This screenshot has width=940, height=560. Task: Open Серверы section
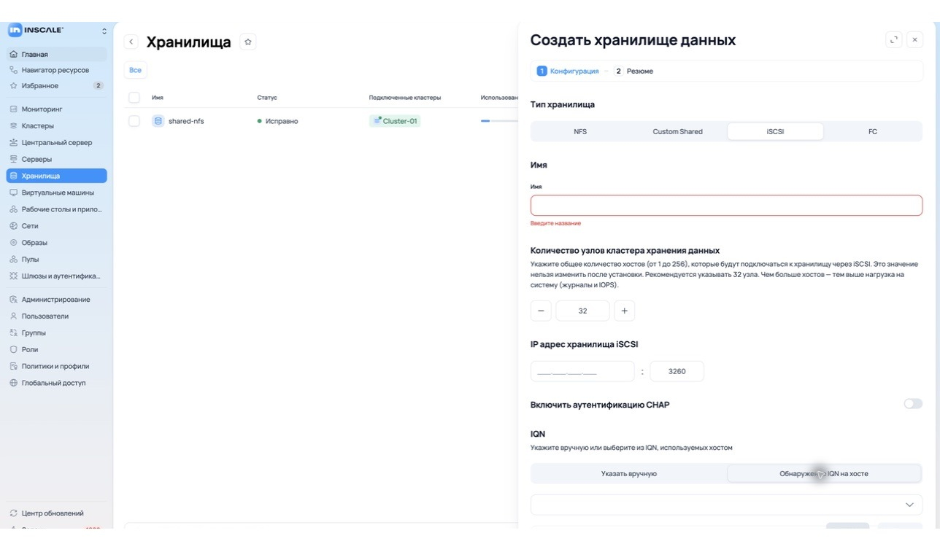pos(56,159)
